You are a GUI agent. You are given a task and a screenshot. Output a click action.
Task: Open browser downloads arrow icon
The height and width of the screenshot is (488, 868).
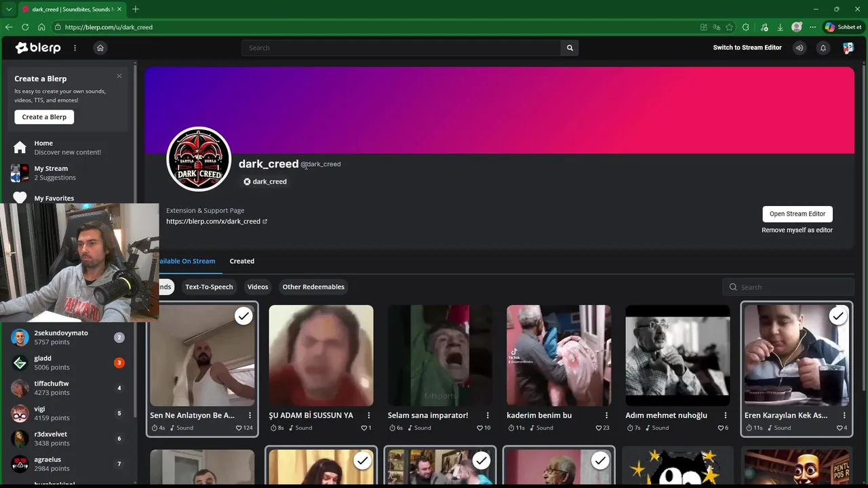781,27
